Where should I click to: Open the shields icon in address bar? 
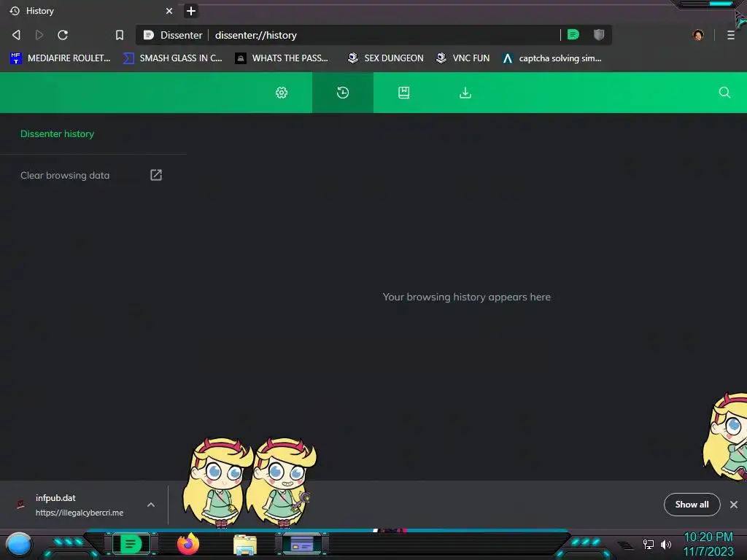click(599, 34)
